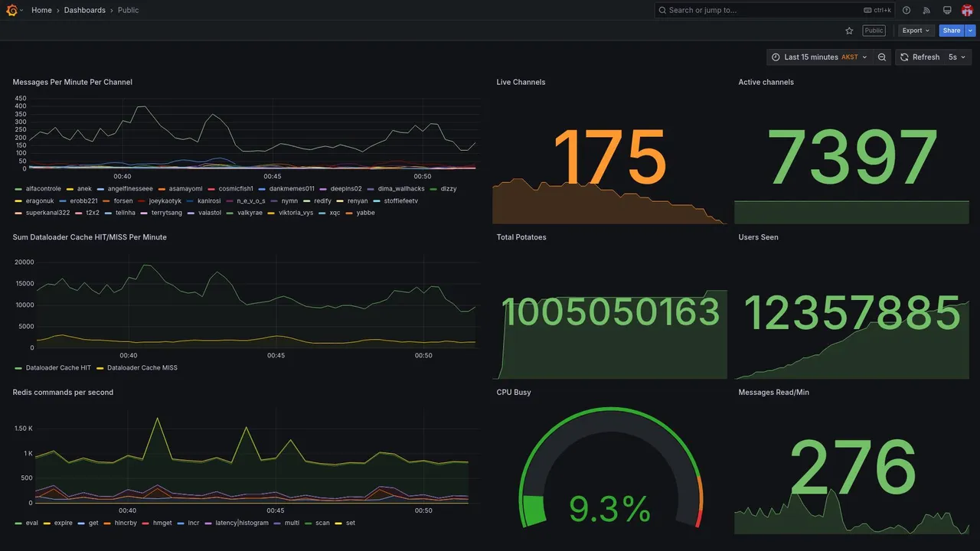Toggle alfacontrole series in legend
This screenshot has height=551, width=980.
[43, 188]
